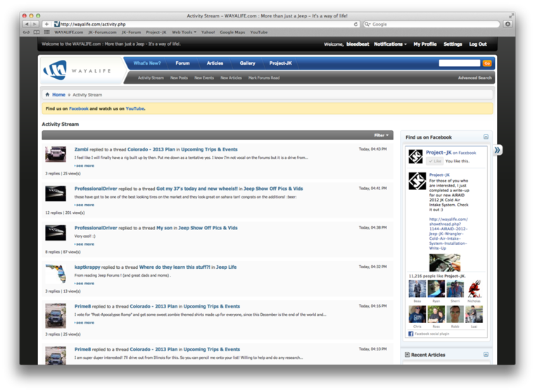Viewport: 535px width, 392px height.
Task: Click the Project-JK Facebook page logo
Action: [x=416, y=156]
